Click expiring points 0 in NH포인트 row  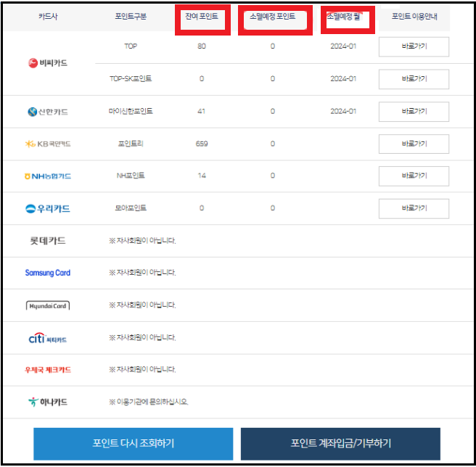[273, 175]
